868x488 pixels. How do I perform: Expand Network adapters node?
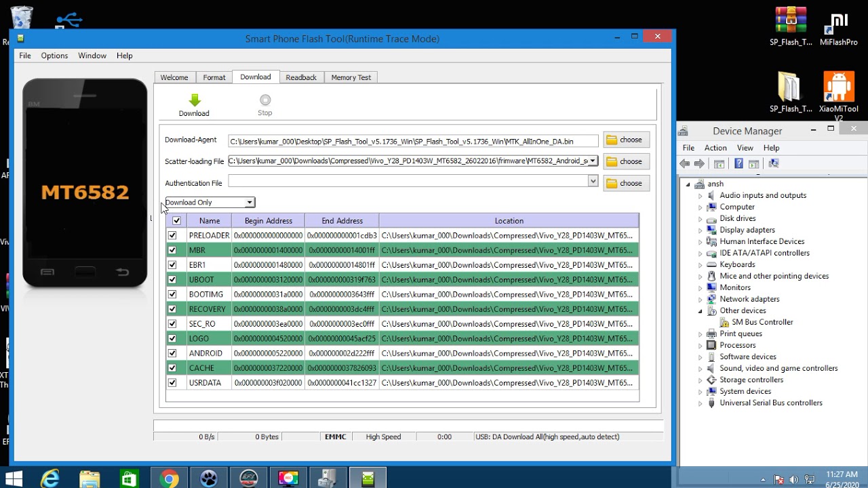click(701, 299)
